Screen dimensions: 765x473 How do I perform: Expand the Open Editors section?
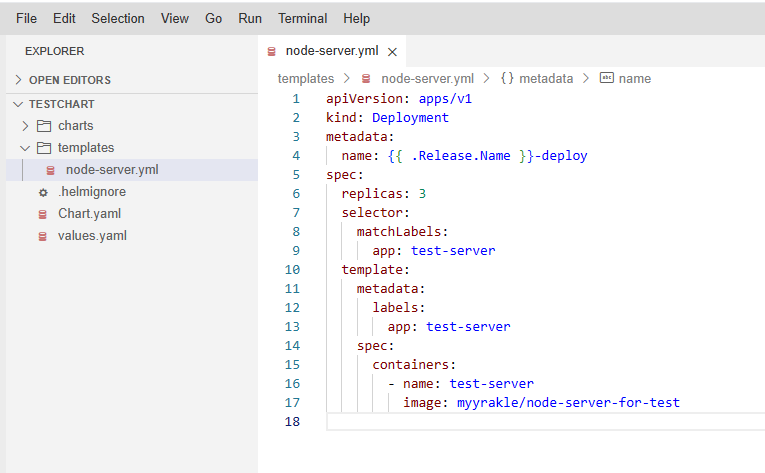pyautogui.click(x=18, y=80)
